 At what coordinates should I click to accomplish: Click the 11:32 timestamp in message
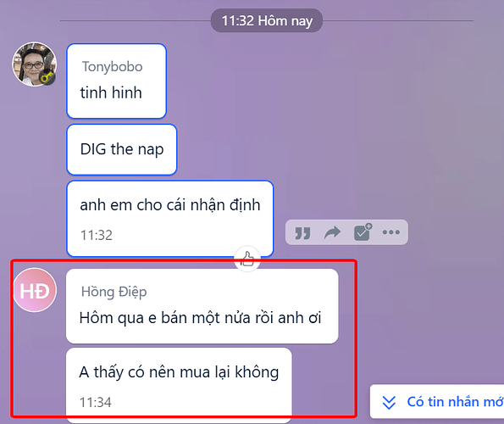point(97,235)
